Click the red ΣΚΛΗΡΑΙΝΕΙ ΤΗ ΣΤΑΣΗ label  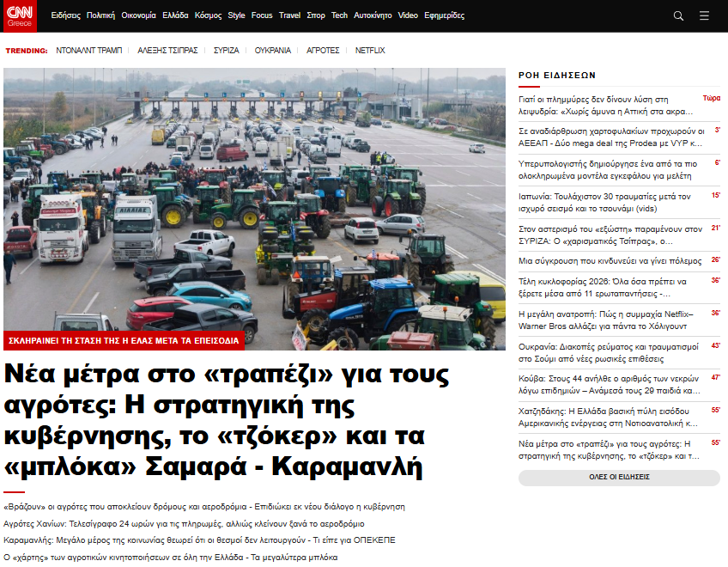[x=124, y=341]
